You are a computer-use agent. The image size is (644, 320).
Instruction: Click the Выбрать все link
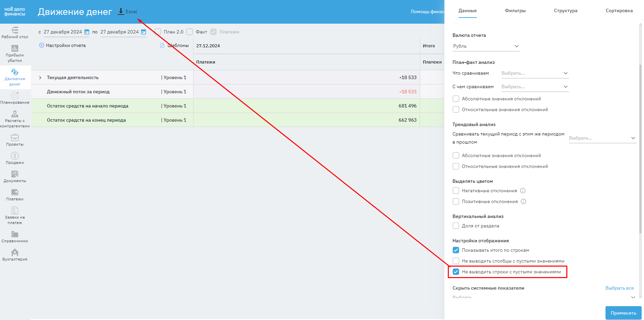click(x=620, y=288)
